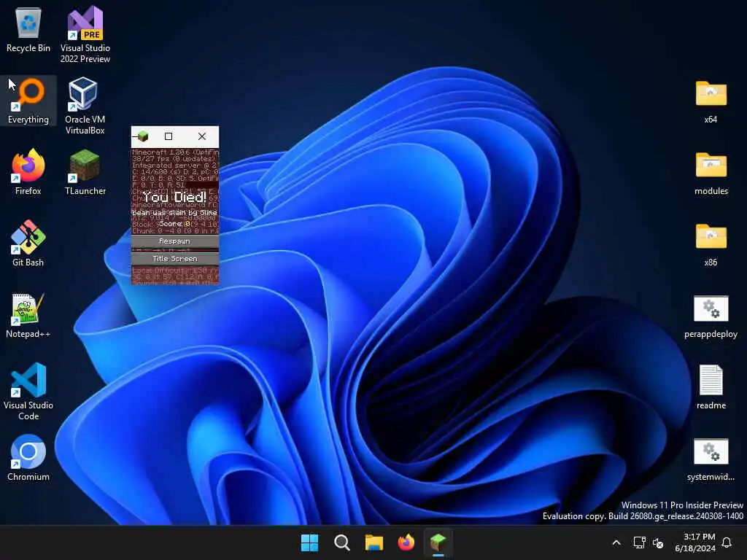Click Minecraft window grass block title icon
This screenshot has height=560, width=747.
coord(142,136)
